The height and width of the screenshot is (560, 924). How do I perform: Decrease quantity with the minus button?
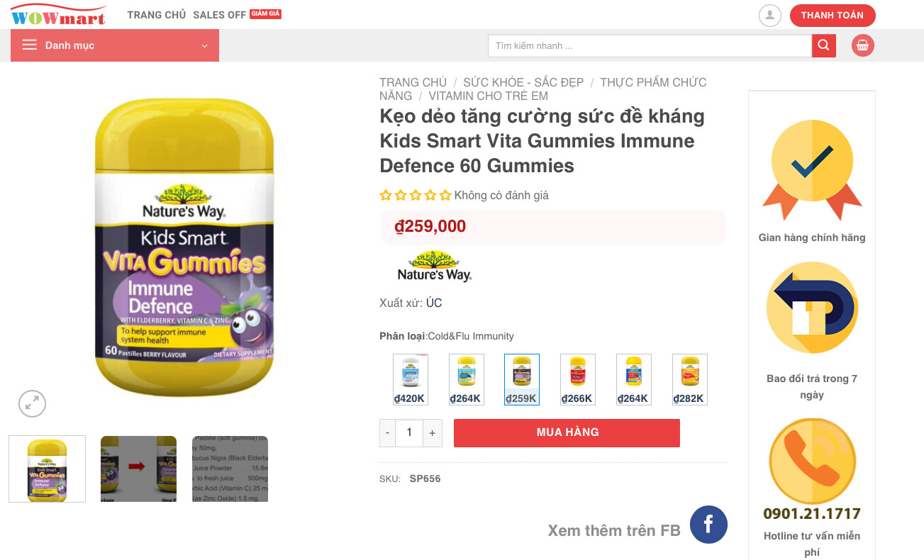[387, 432]
